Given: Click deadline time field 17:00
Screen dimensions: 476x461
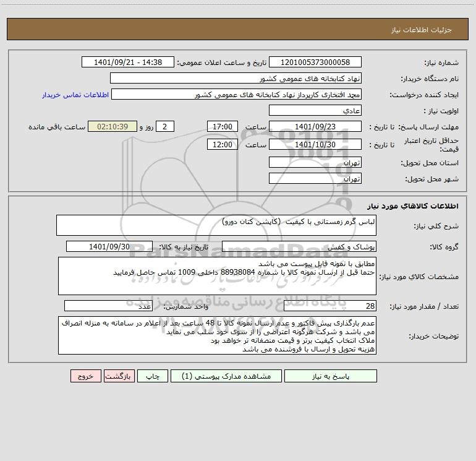Looking at the screenshot, I should click(222, 127).
